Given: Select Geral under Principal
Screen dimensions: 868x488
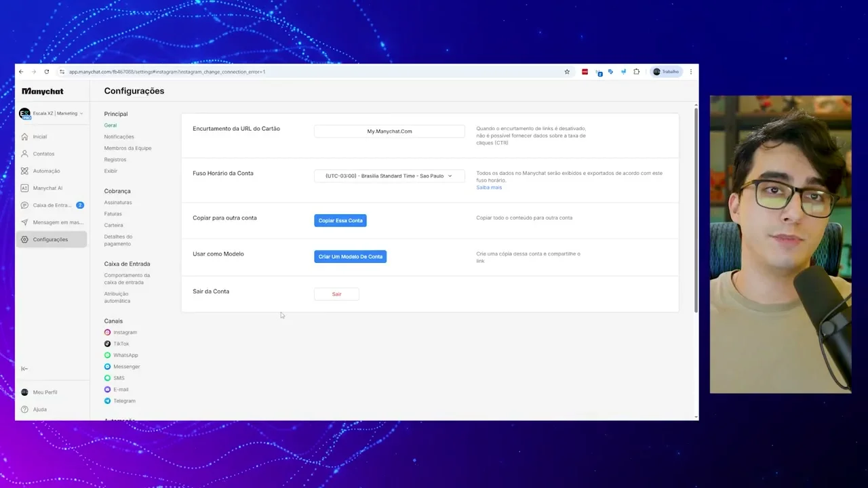Looking at the screenshot, I should point(111,125).
